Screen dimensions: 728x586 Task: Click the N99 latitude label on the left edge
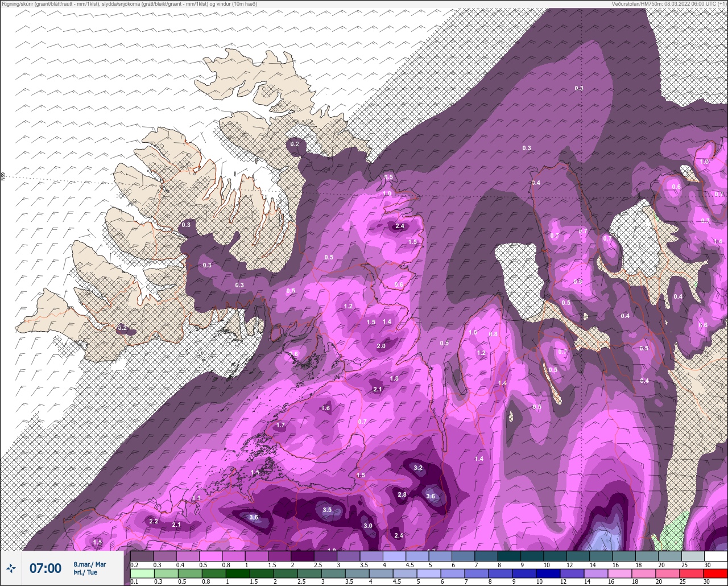point(3,177)
